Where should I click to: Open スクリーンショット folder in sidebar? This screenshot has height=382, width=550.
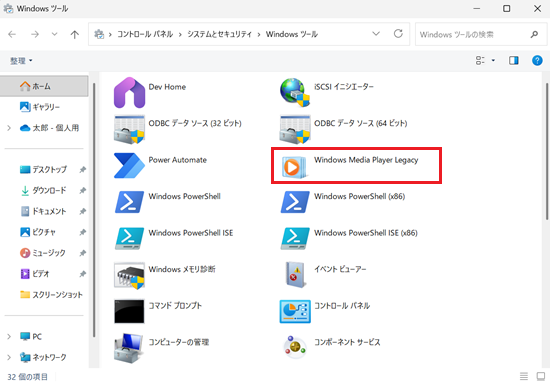pos(51,295)
